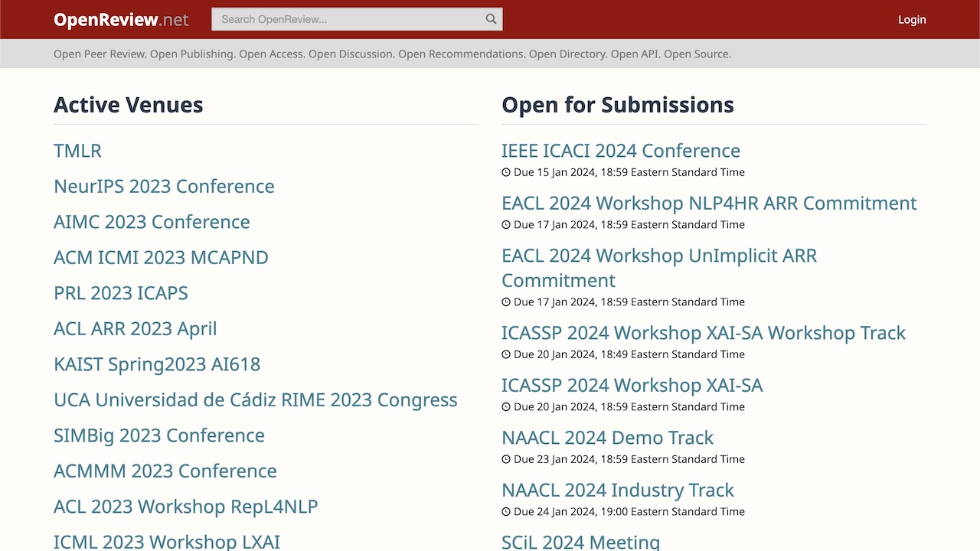The width and height of the screenshot is (980, 551).
Task: Open SIMBig 2023 Conference venue
Action: [x=159, y=435]
